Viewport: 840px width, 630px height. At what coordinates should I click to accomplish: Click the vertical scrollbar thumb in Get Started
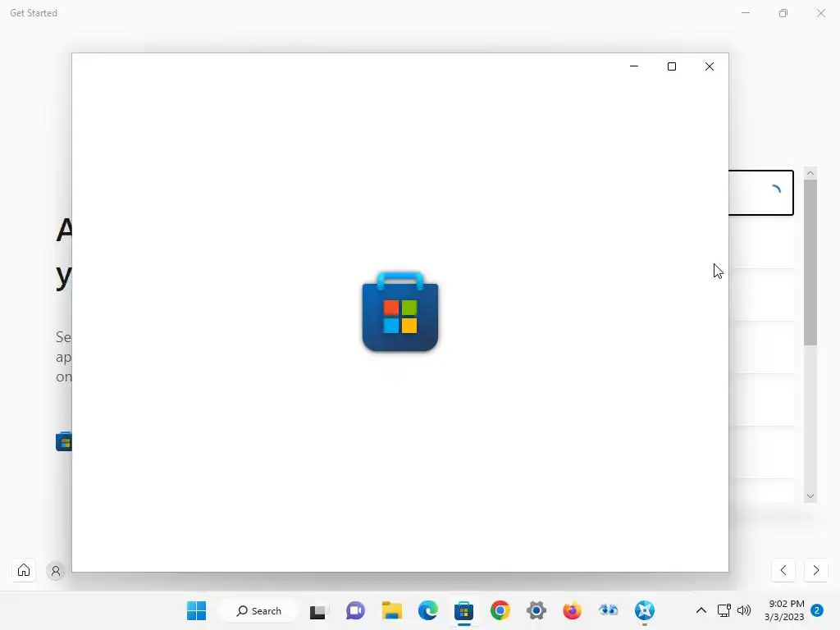(x=810, y=262)
